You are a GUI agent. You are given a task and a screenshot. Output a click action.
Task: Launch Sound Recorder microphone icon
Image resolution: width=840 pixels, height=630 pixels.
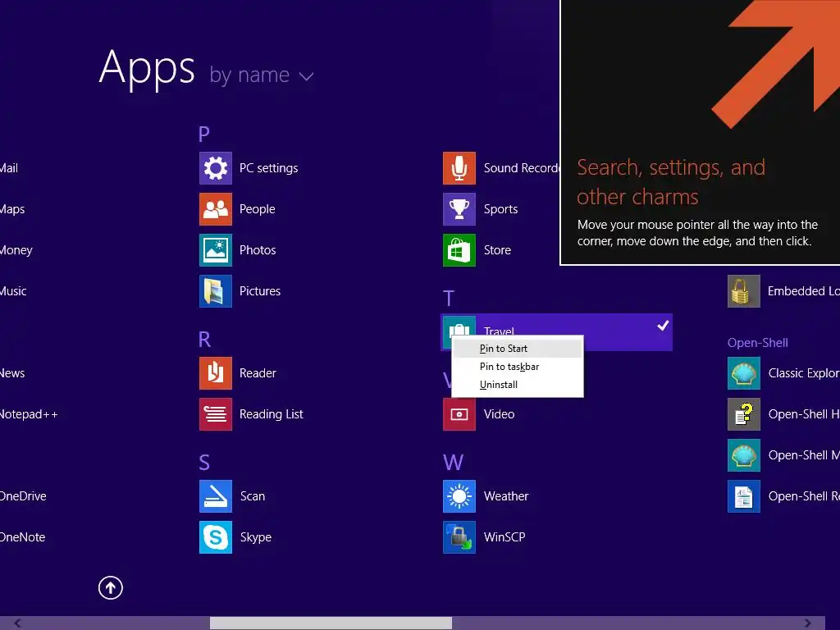pos(459,168)
